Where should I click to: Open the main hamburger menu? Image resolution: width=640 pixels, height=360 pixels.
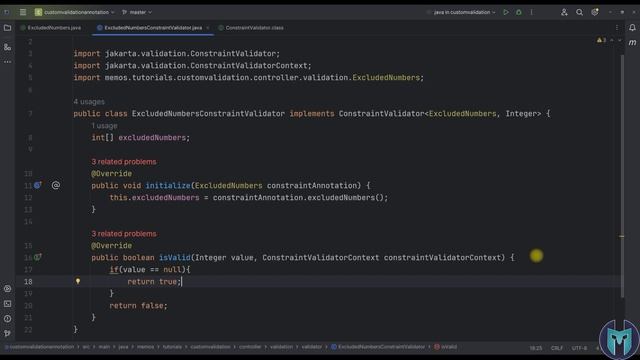(x=23, y=12)
